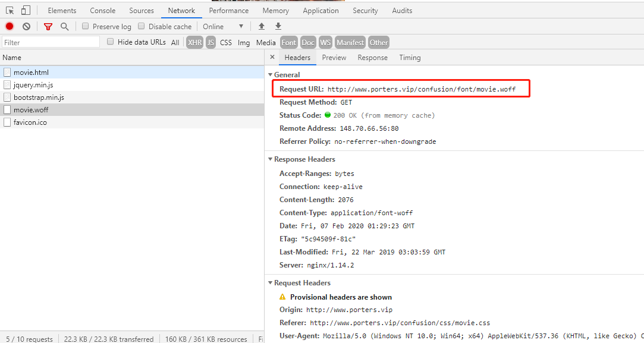Image resolution: width=644 pixels, height=343 pixels.
Task: Open network search magnifier icon
Action: (x=64, y=27)
